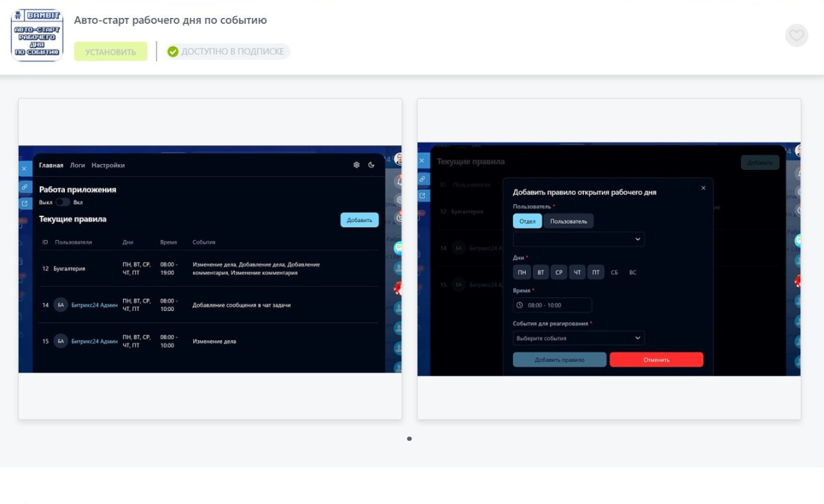Image resolution: width=824 pixels, height=504 pixels.
Task: Expand the department selection dropdown
Action: (x=578, y=239)
